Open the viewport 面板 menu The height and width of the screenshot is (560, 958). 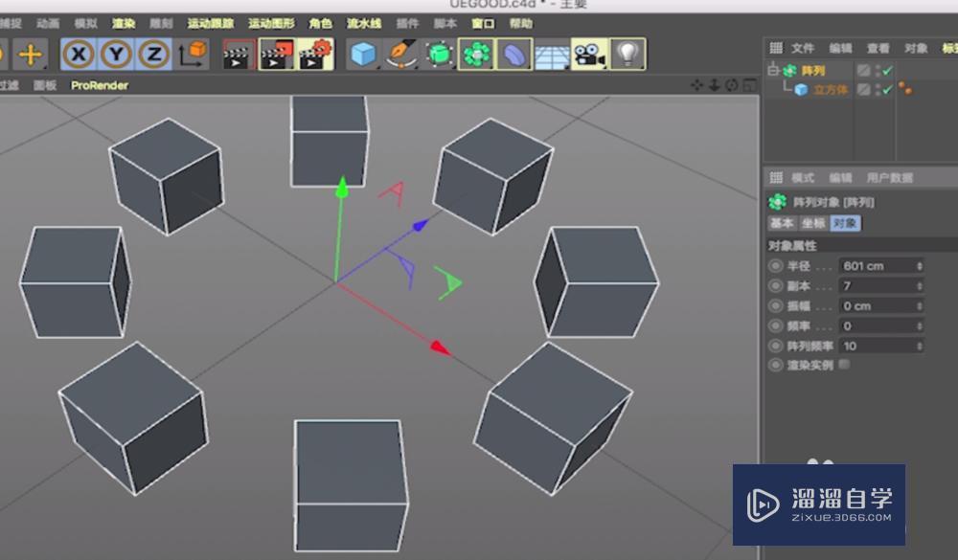(45, 85)
